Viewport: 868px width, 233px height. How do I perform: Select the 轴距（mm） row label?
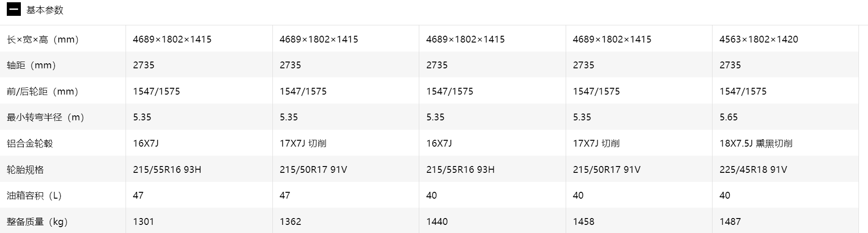pyautogui.click(x=31, y=65)
